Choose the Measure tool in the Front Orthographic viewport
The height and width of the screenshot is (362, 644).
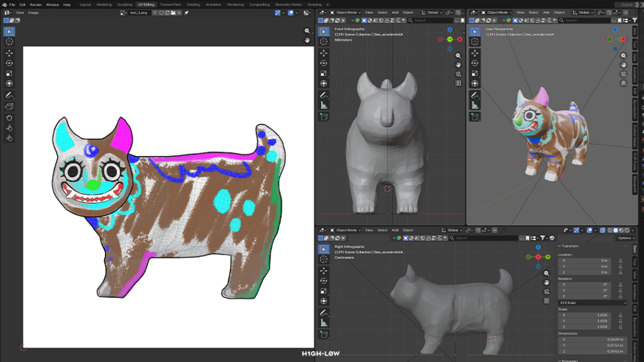(x=323, y=105)
